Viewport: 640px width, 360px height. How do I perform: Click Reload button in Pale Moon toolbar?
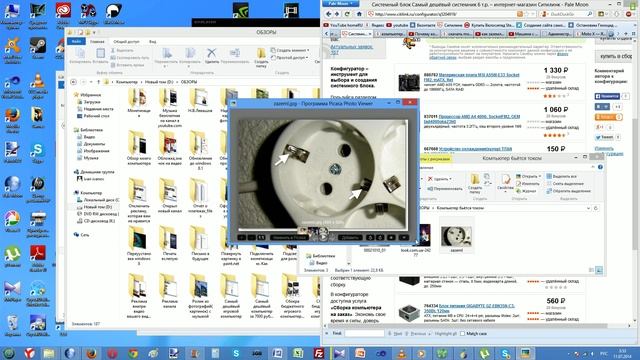(x=347, y=14)
